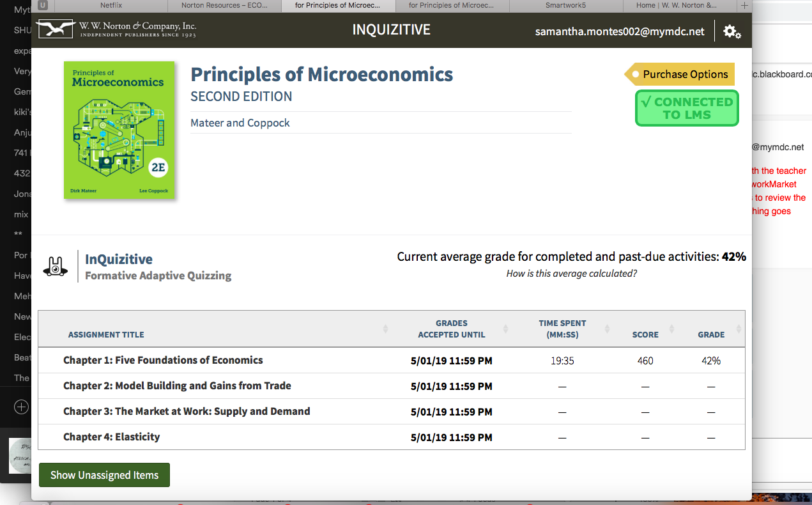Sort by Grades Accepted Until column arrows
Image resolution: width=812 pixels, height=505 pixels.
(505, 329)
